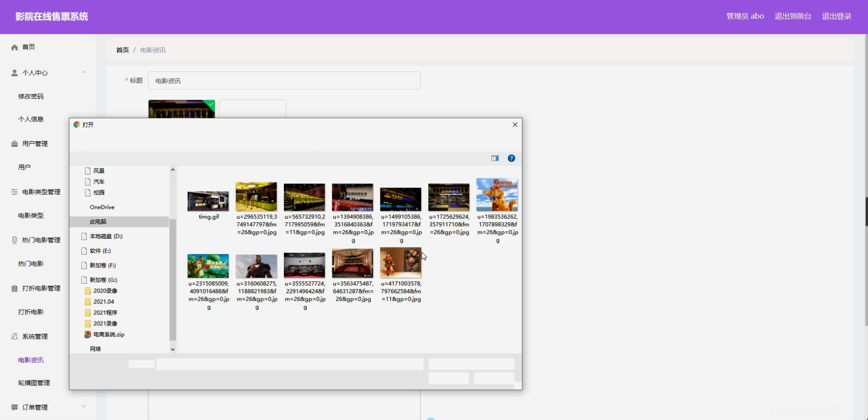
Task: Click the 个人中心 user icon
Action: click(x=15, y=73)
